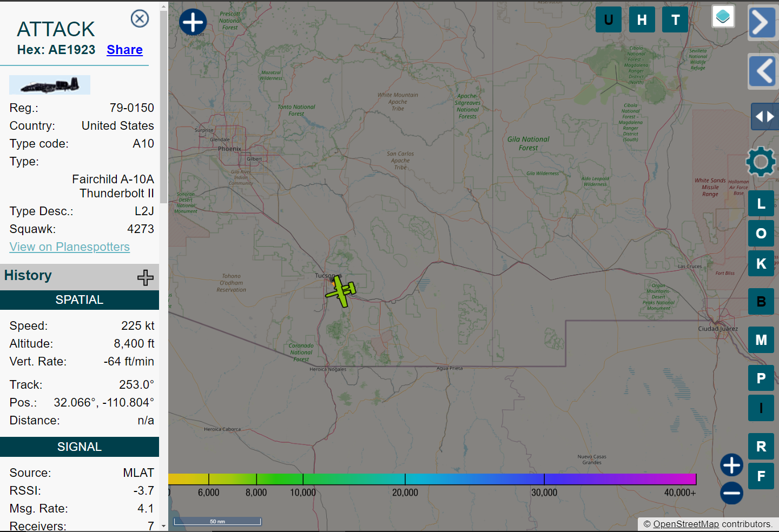Toggle the T tracks button

pyautogui.click(x=675, y=20)
